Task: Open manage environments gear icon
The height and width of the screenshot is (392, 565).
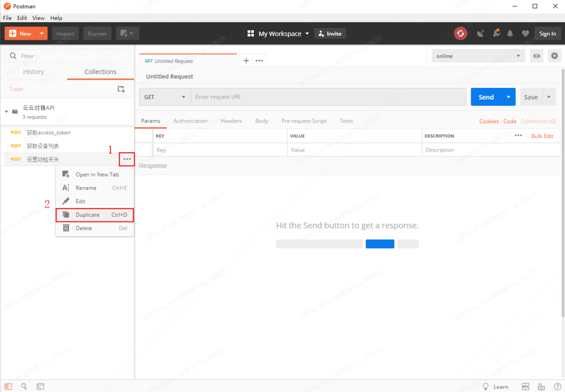Action: (x=554, y=56)
